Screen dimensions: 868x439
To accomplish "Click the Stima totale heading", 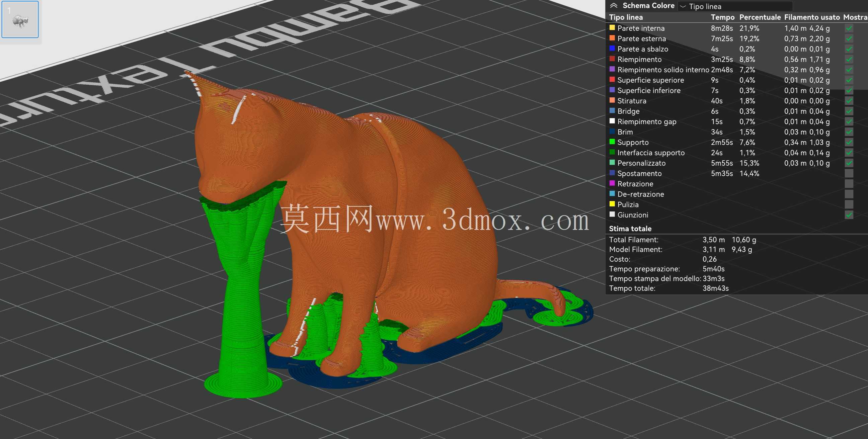I will tap(630, 229).
